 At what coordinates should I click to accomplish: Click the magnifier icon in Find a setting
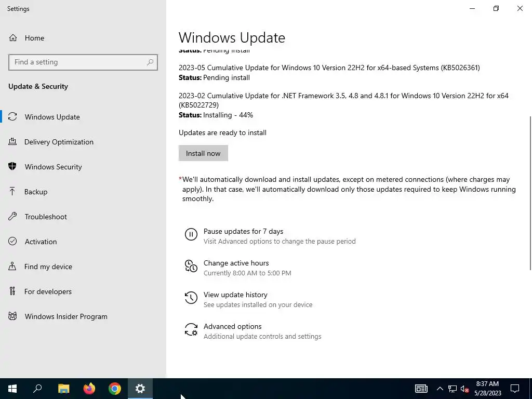(x=150, y=62)
